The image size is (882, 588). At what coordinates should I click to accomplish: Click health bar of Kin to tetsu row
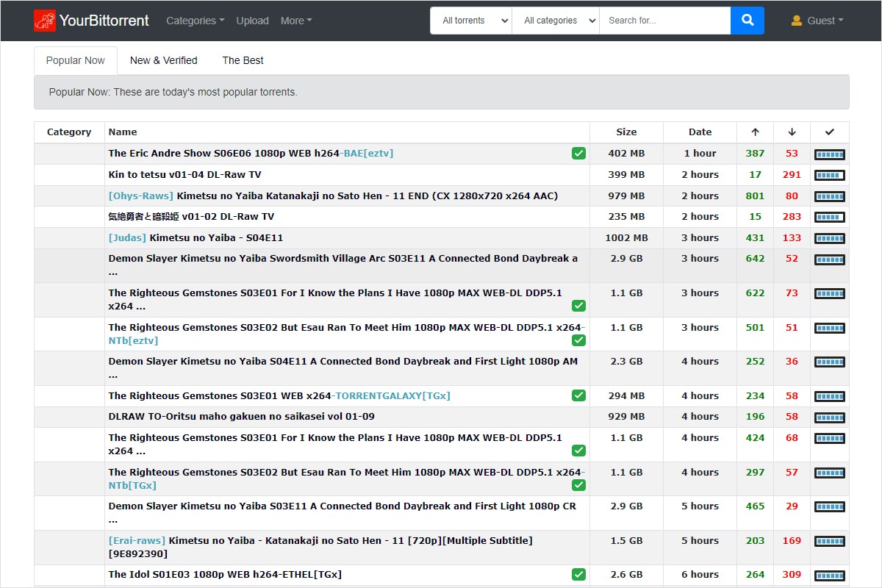click(830, 176)
